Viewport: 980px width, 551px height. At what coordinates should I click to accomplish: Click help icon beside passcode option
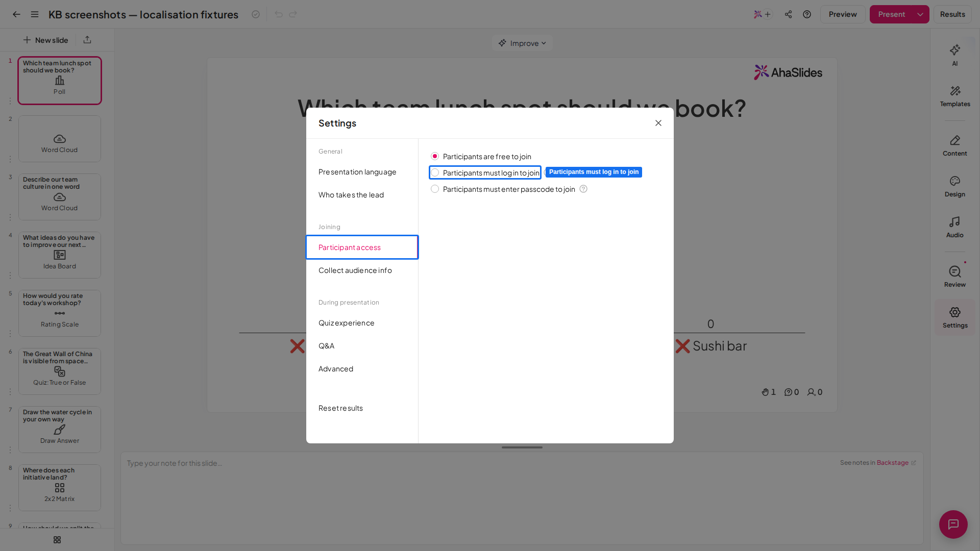tap(583, 189)
